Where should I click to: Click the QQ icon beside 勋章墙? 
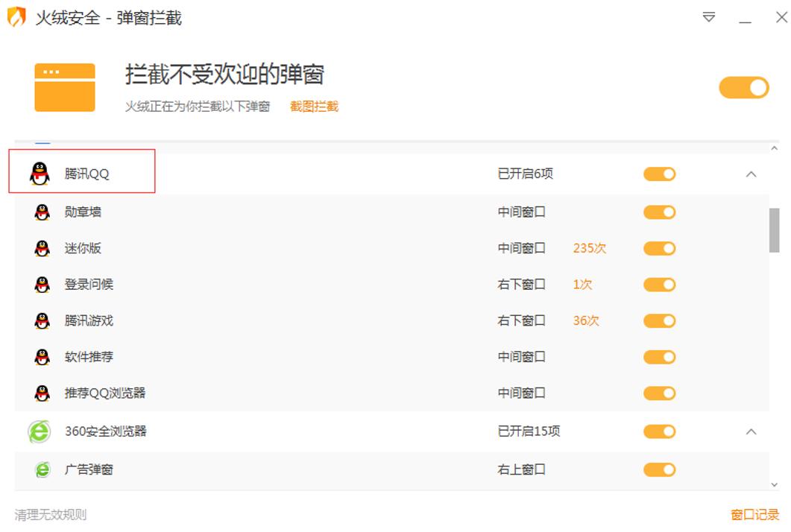[x=40, y=212]
